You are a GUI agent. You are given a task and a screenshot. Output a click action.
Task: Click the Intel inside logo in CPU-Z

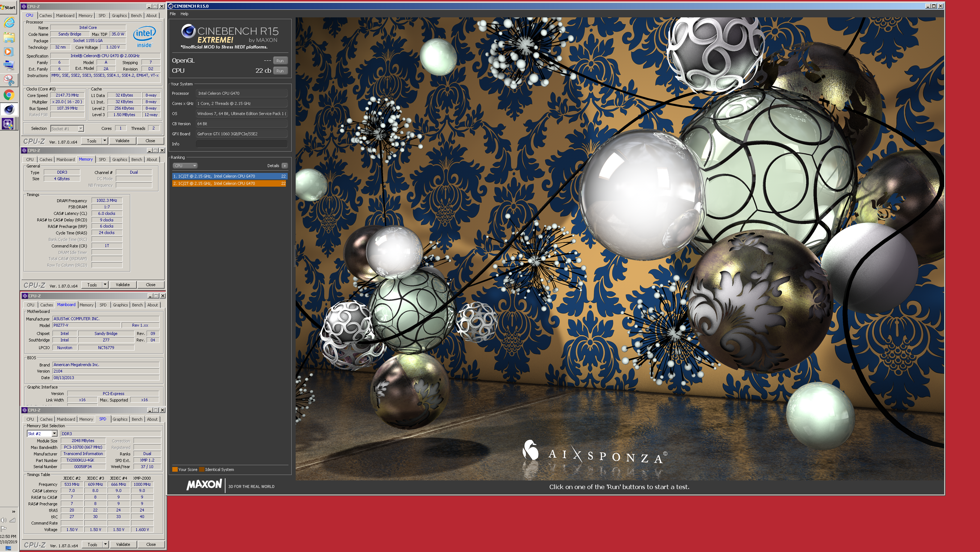(x=144, y=37)
